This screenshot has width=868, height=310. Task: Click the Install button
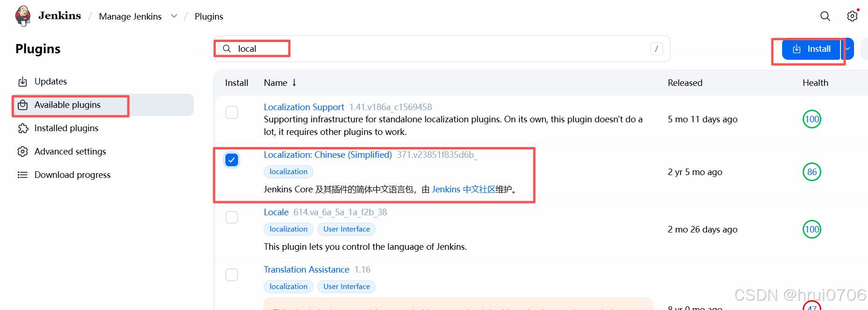point(811,49)
